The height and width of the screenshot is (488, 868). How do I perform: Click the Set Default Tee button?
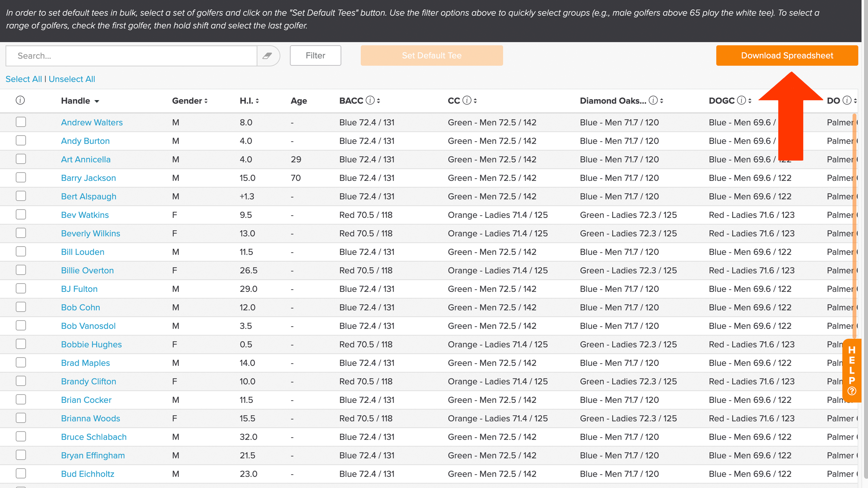pos(432,56)
